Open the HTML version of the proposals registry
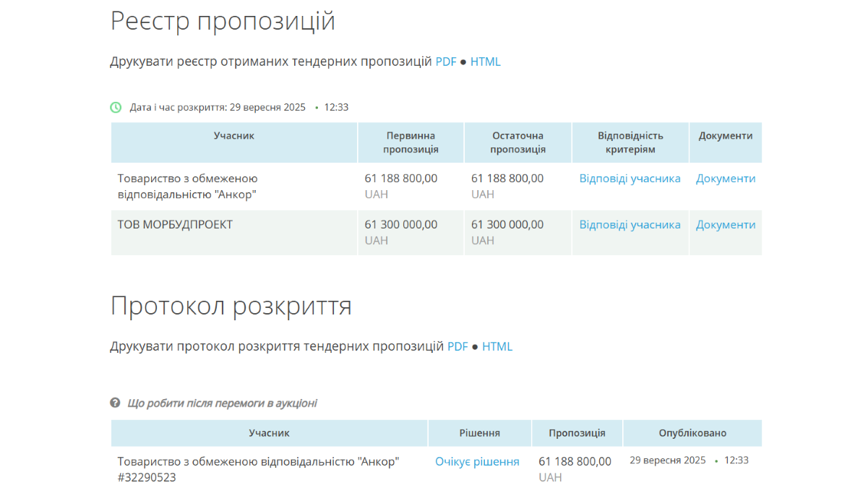Image resolution: width=868 pixels, height=488 pixels. (485, 62)
